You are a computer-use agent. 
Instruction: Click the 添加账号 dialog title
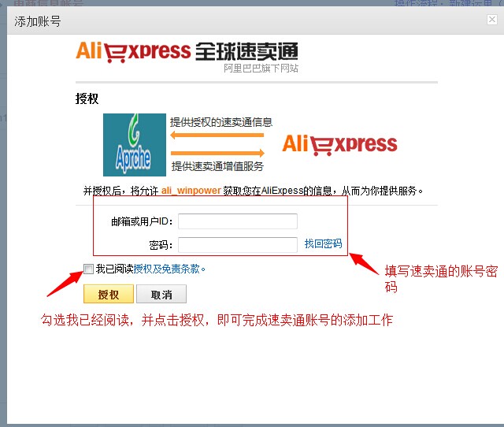point(37,21)
